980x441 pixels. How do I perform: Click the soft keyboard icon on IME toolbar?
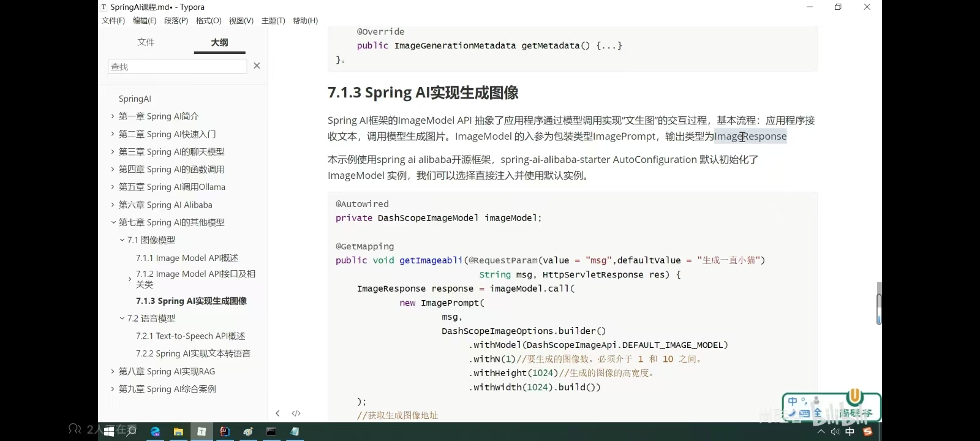tap(805, 413)
